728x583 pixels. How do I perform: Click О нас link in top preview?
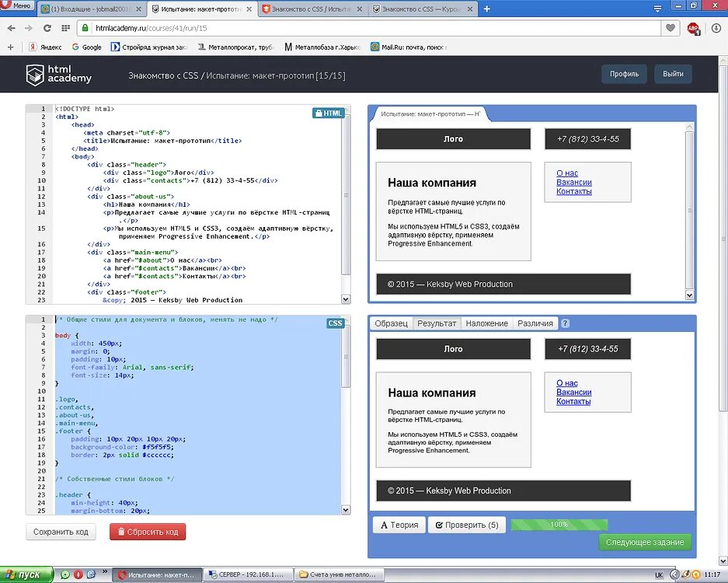[567, 173]
